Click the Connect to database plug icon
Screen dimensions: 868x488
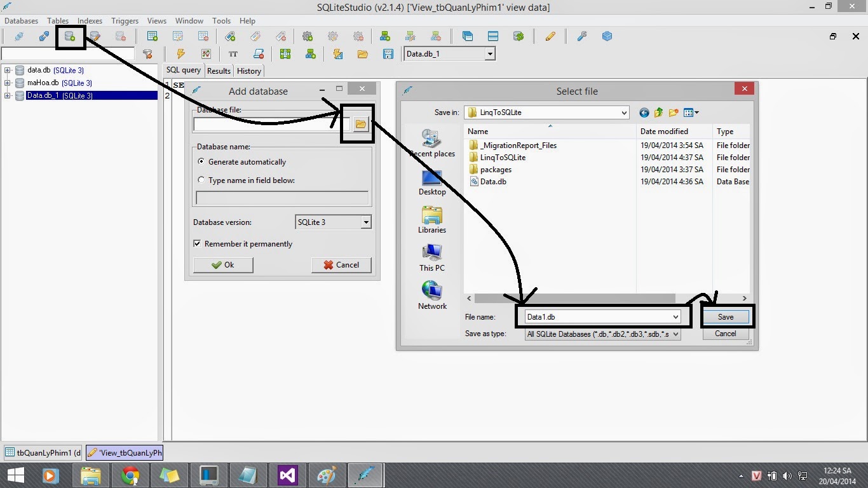(19, 37)
